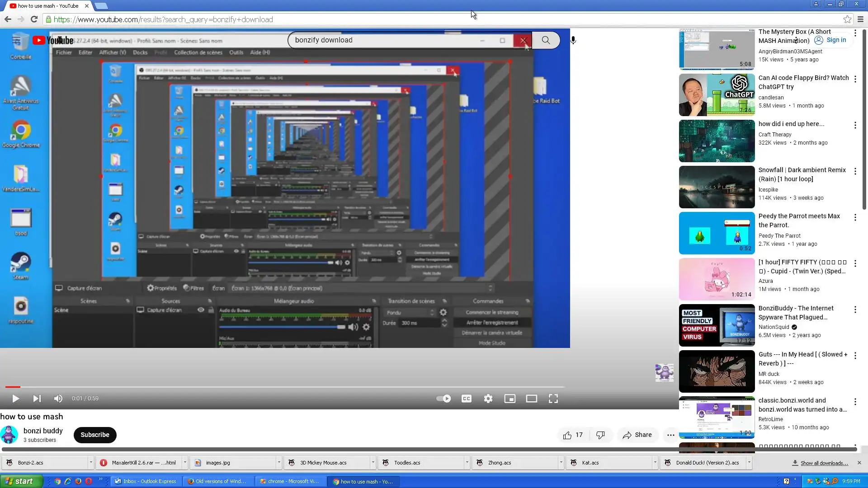This screenshot has height=488, width=868.
Task: Toggle the autoplay switch
Action: pyautogui.click(x=443, y=399)
